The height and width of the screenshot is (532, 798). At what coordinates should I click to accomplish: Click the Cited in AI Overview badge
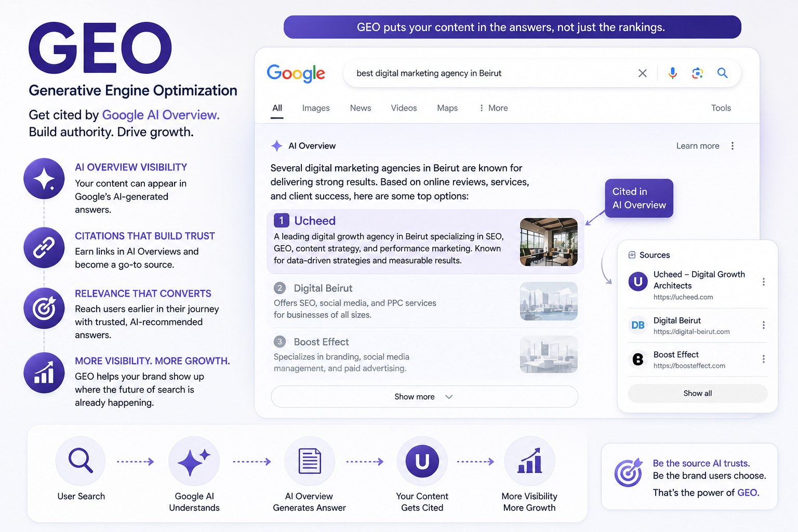639,198
